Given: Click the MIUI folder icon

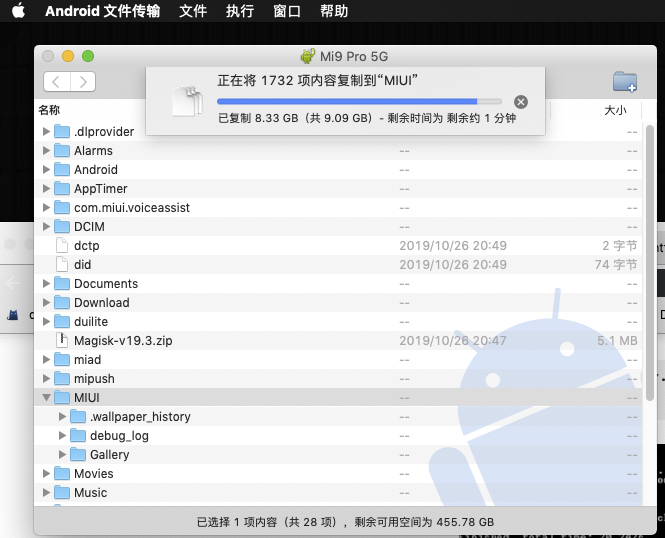Looking at the screenshot, I should (x=62, y=398).
